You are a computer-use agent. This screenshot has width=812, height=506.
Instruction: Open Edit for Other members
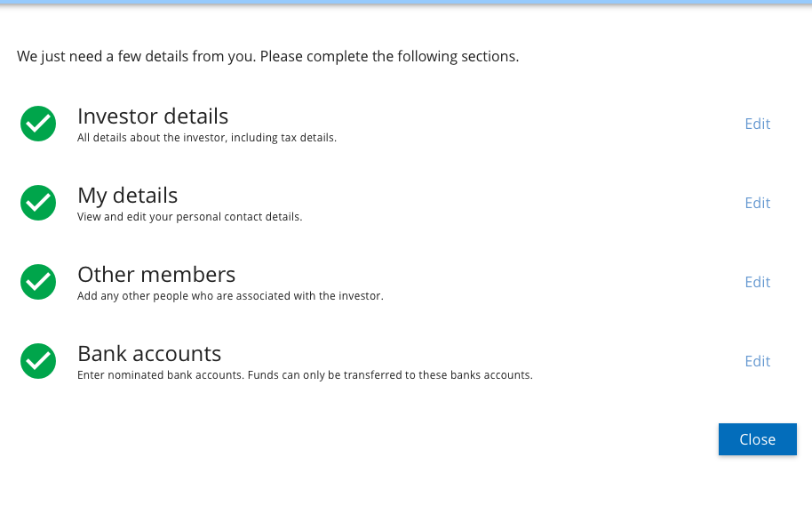click(757, 282)
